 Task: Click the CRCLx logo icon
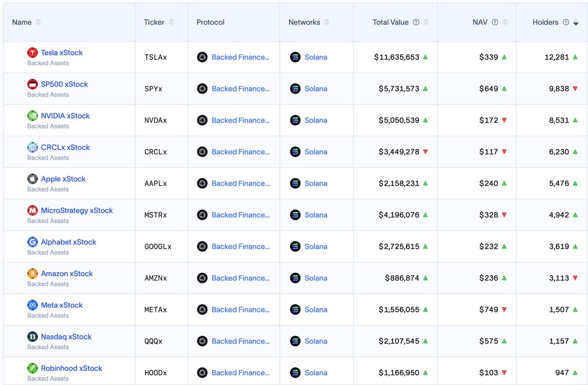coord(33,147)
